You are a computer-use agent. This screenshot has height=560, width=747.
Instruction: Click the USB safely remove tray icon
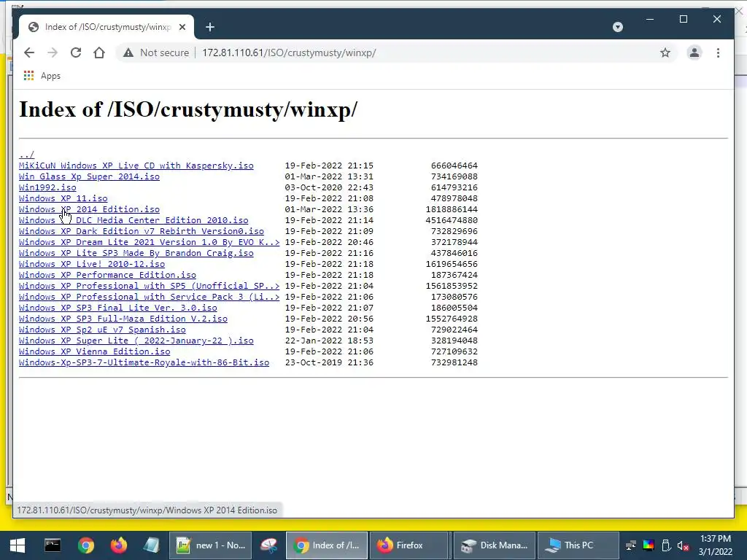coord(666,545)
